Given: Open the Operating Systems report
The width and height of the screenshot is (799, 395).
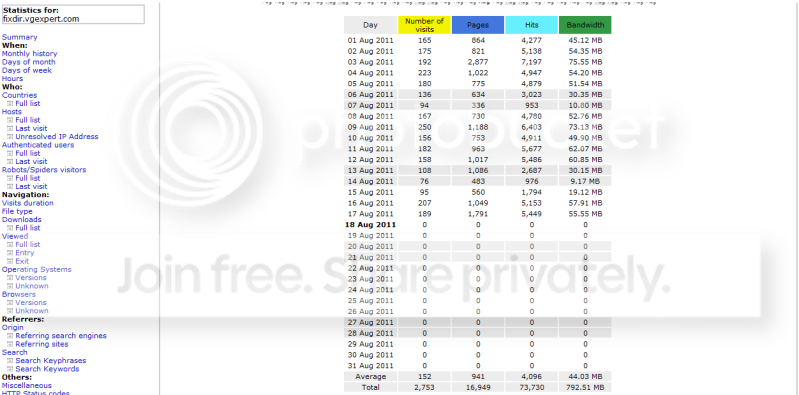Looking at the screenshot, I should 37,270.
